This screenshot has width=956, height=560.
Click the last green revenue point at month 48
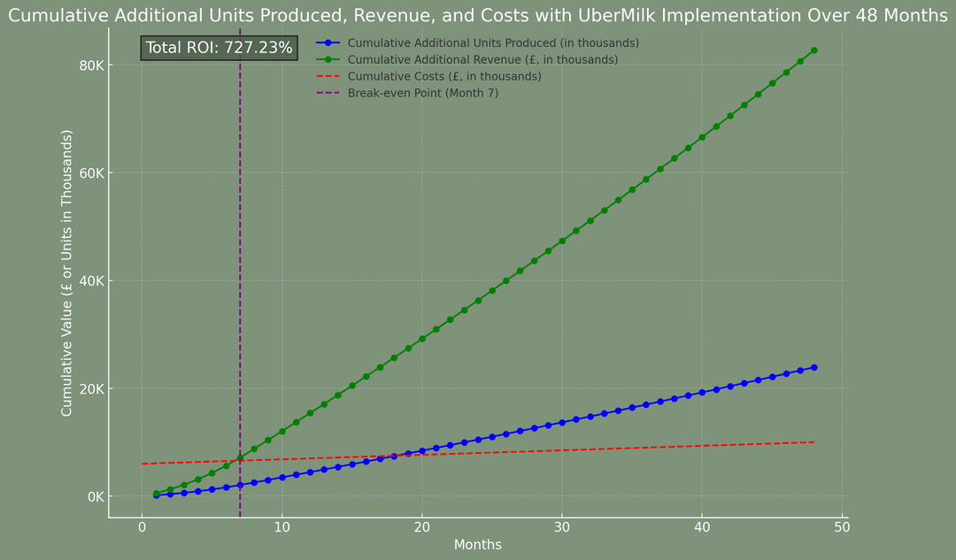point(814,50)
